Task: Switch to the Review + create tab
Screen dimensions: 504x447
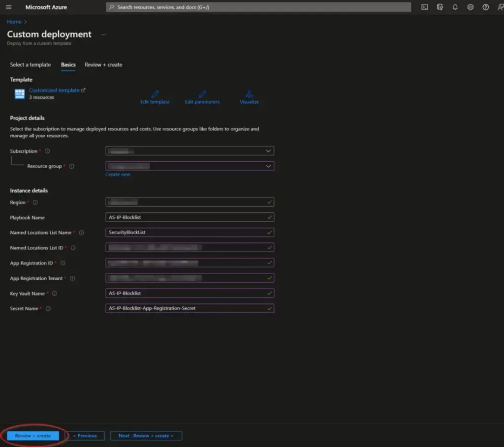Action: tap(103, 65)
